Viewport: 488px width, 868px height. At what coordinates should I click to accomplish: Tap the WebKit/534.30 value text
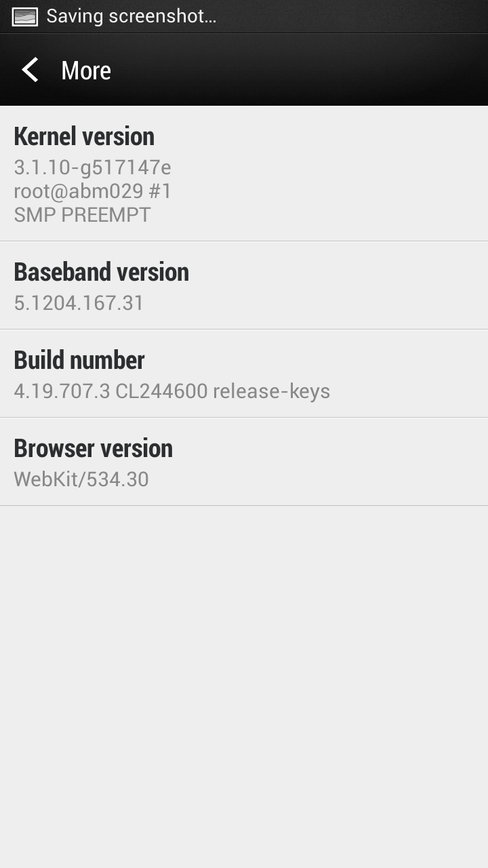click(81, 479)
